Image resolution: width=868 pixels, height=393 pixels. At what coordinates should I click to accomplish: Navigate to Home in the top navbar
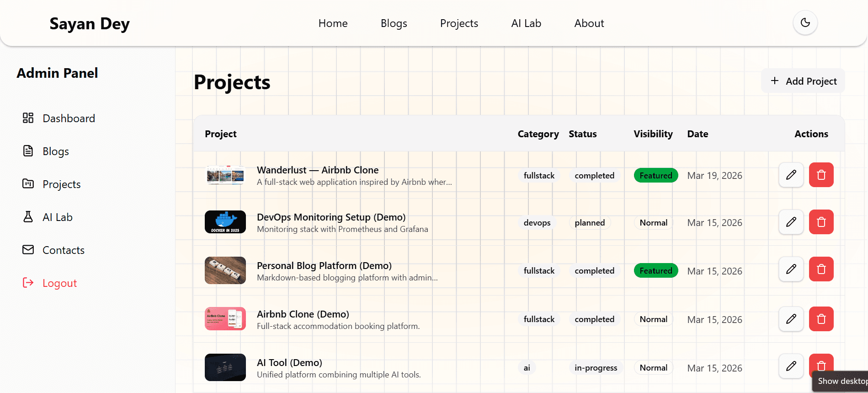pyautogui.click(x=333, y=23)
